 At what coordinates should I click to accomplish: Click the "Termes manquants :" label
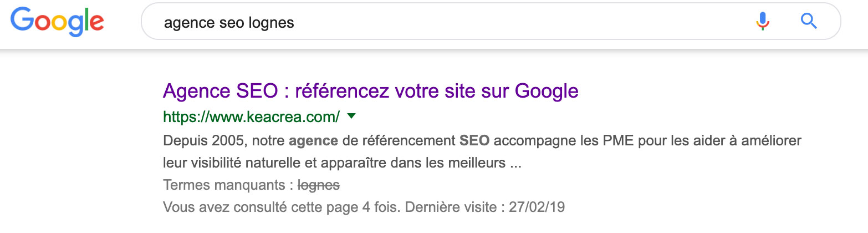point(228,186)
